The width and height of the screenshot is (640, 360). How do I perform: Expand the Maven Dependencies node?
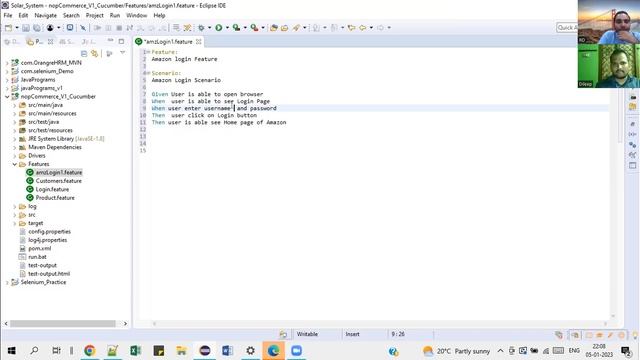pos(15,147)
